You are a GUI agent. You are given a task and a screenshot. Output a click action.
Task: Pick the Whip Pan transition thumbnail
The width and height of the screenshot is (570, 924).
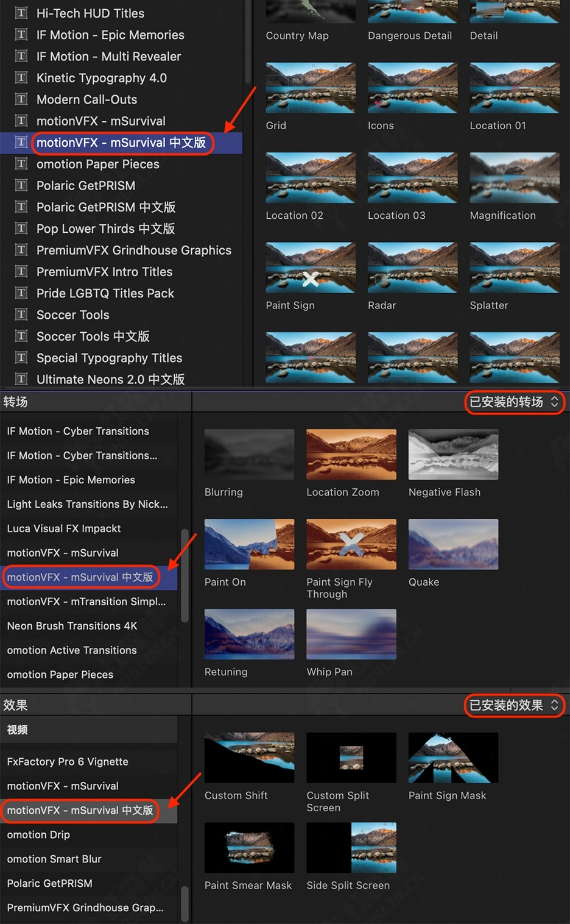(x=351, y=634)
